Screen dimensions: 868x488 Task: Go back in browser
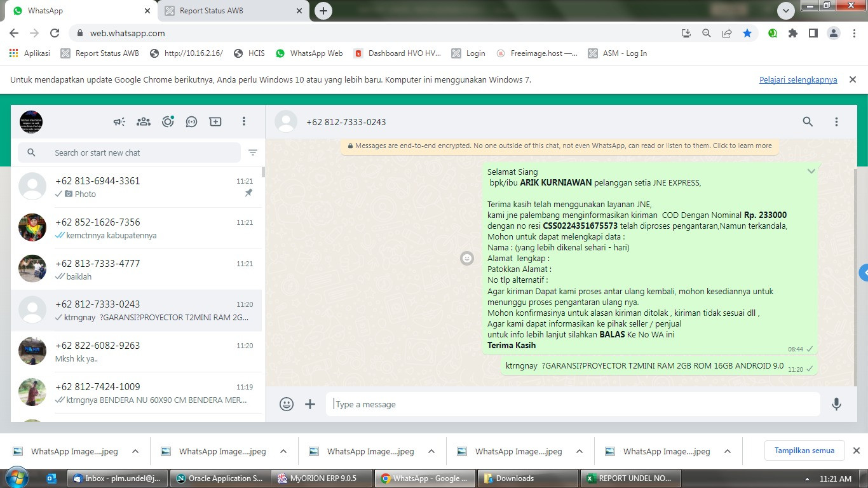14,33
